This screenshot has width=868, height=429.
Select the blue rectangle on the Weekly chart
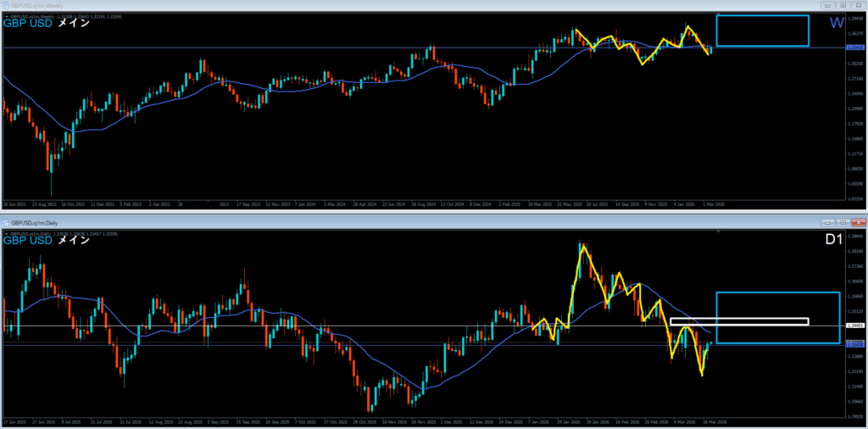pyautogui.click(x=762, y=15)
